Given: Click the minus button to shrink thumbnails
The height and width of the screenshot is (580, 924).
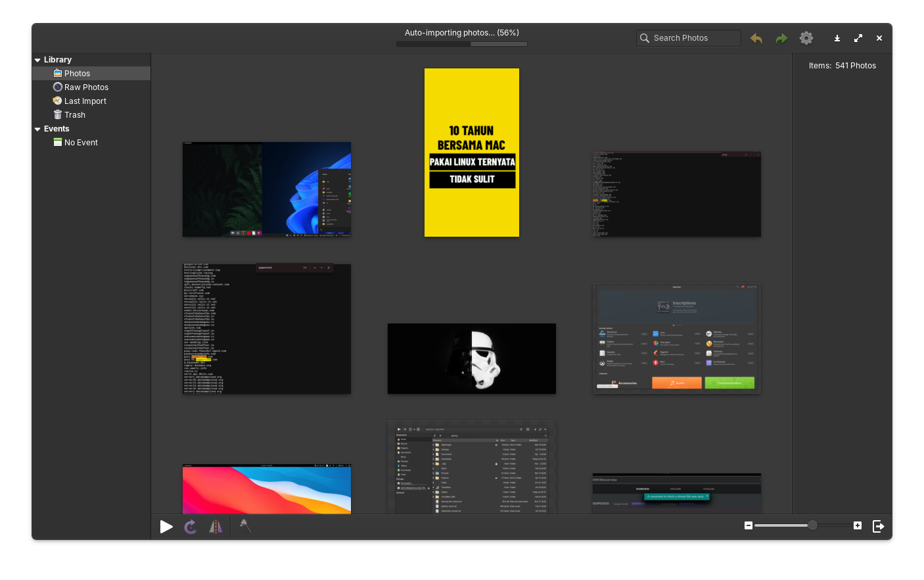Looking at the screenshot, I should [749, 525].
